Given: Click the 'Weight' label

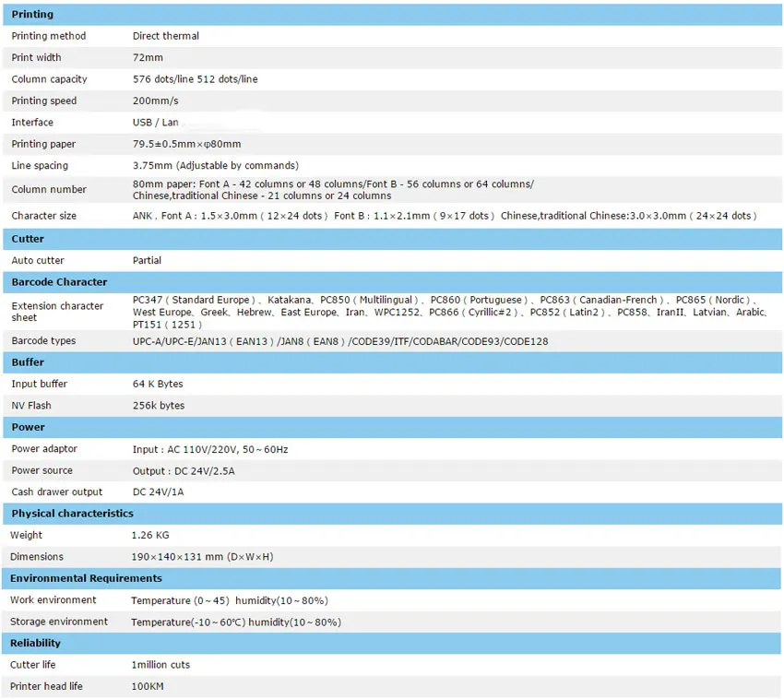Looking at the screenshot, I should tap(26, 535).
